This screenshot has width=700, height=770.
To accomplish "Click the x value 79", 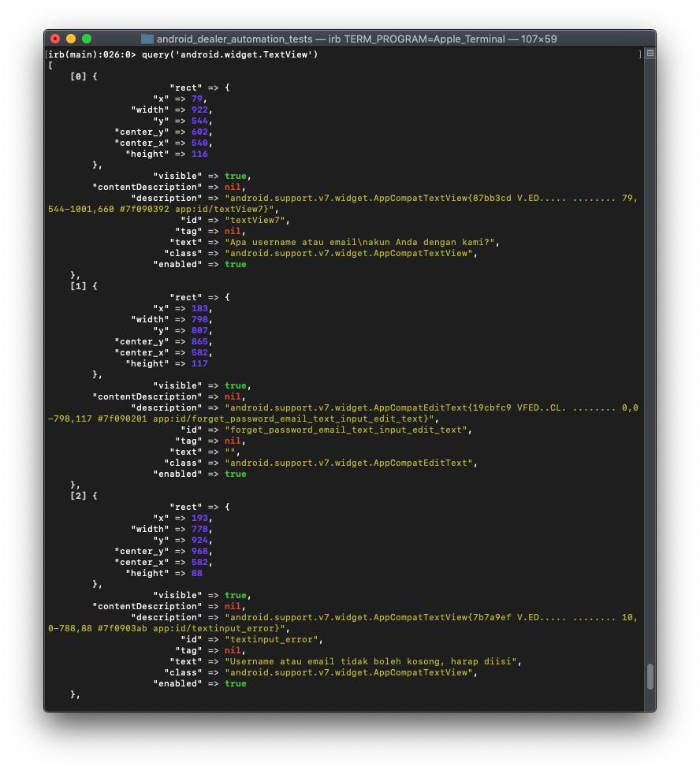I will click(x=197, y=99).
